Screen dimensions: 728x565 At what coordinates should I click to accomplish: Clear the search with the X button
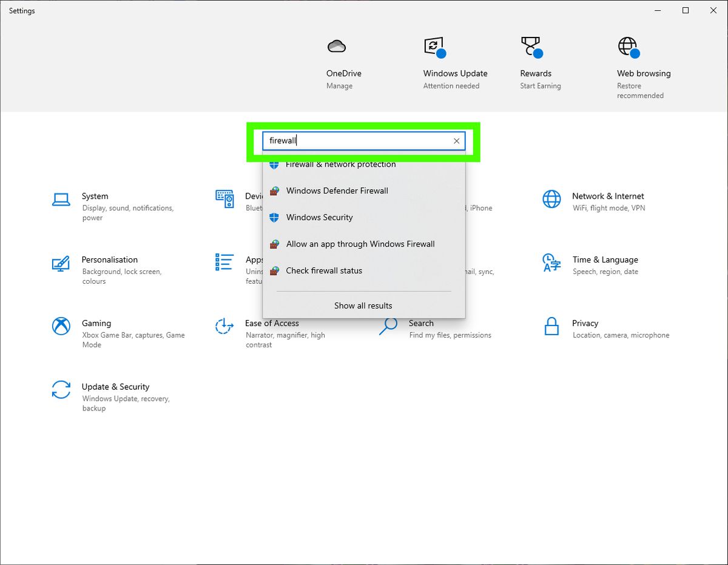click(x=456, y=141)
